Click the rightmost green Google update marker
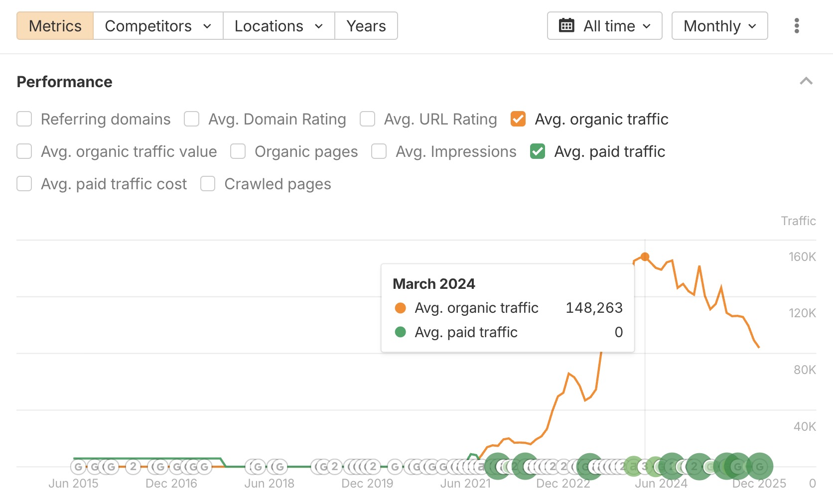 (759, 467)
